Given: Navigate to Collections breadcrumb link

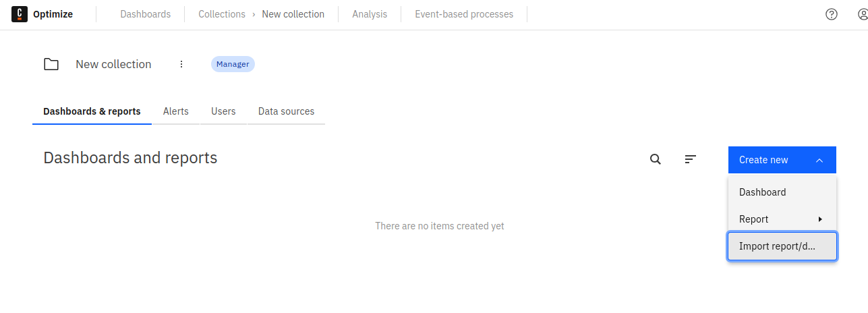Looking at the screenshot, I should [x=222, y=14].
